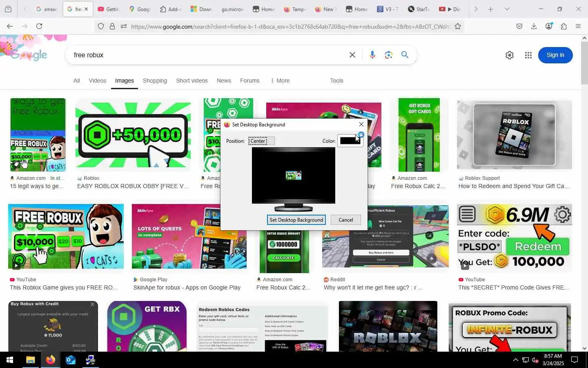Click the site padlock security icon

pyautogui.click(x=112, y=27)
